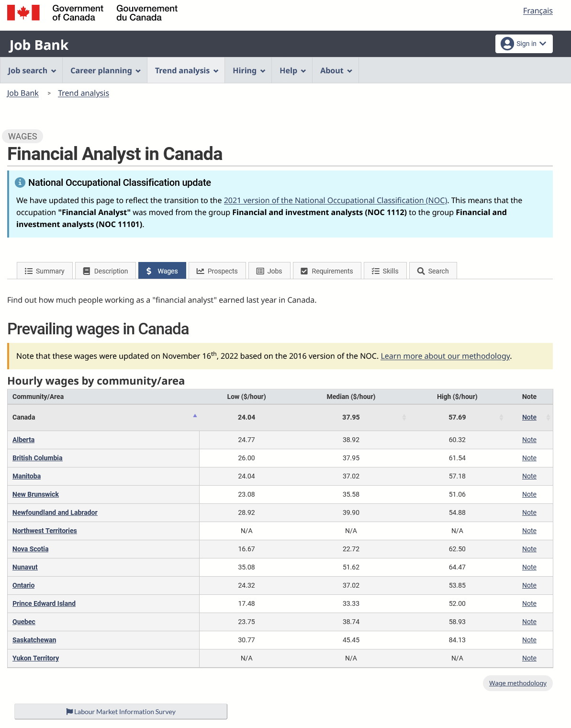This screenshot has width=571, height=728.
Task: Open the Career planning dropdown
Action: tap(105, 70)
